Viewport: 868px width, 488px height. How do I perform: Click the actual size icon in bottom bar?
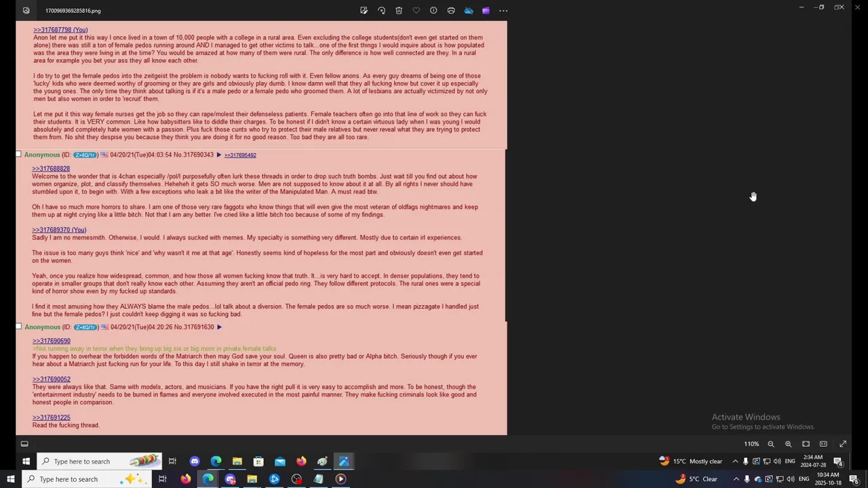pos(823,444)
